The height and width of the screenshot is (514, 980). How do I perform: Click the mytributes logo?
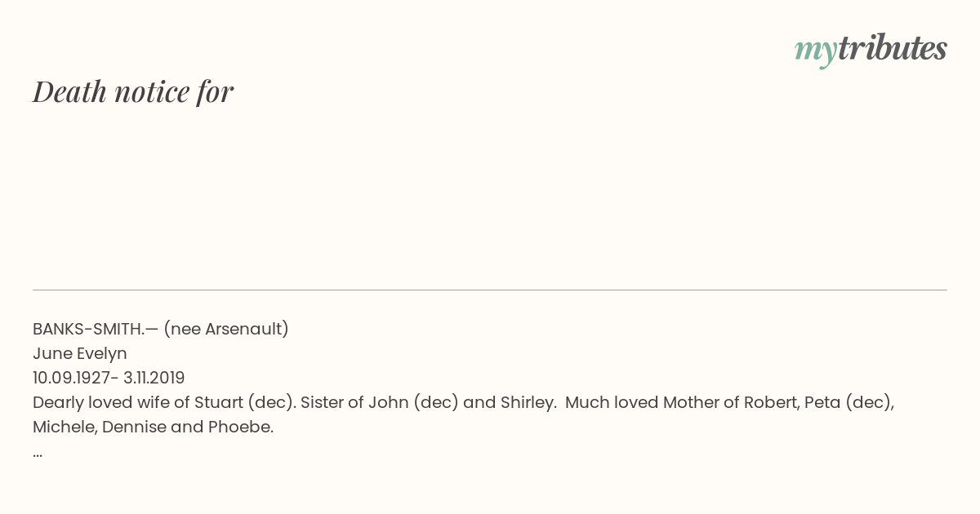tap(871, 49)
